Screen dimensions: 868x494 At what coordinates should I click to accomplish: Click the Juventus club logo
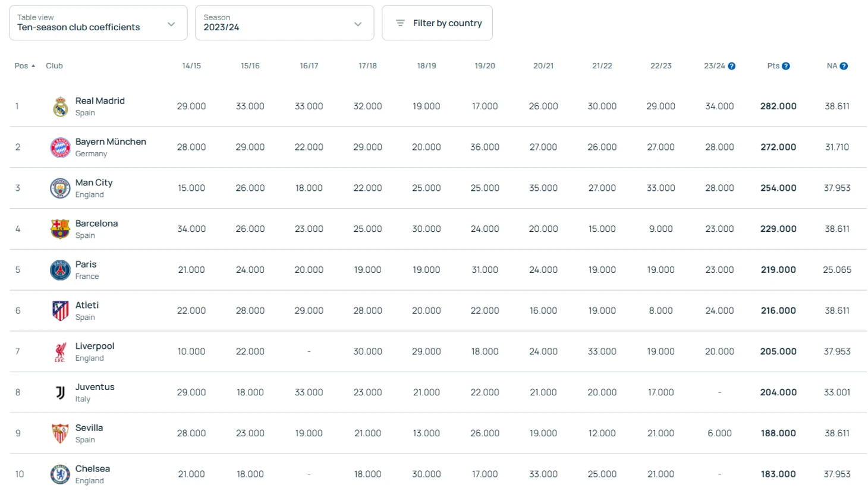point(60,392)
